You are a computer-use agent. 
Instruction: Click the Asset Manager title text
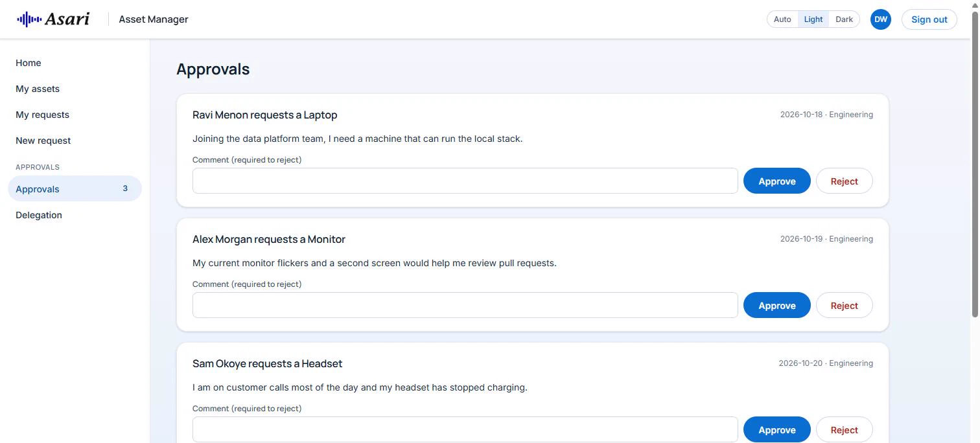pos(154,19)
